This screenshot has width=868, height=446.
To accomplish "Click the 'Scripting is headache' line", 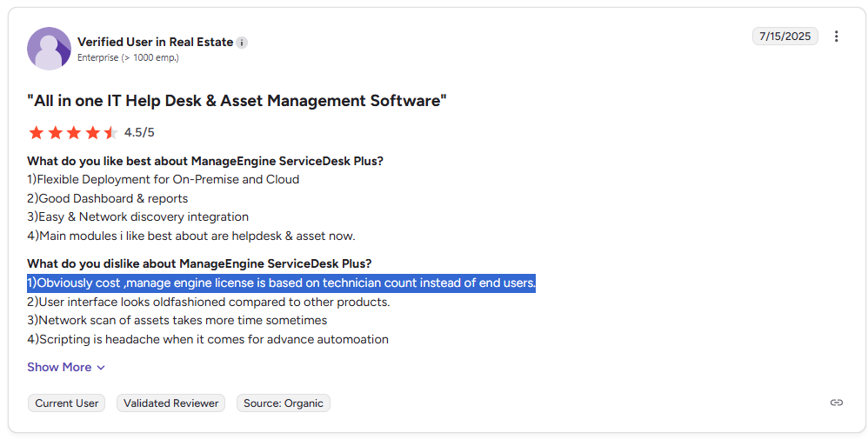I will click(208, 340).
